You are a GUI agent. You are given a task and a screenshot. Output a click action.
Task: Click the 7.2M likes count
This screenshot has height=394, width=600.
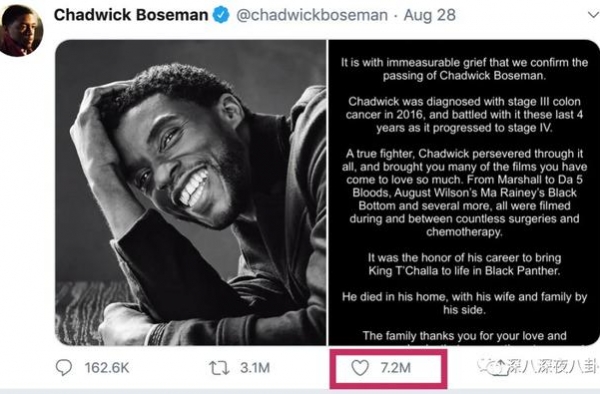click(x=396, y=368)
